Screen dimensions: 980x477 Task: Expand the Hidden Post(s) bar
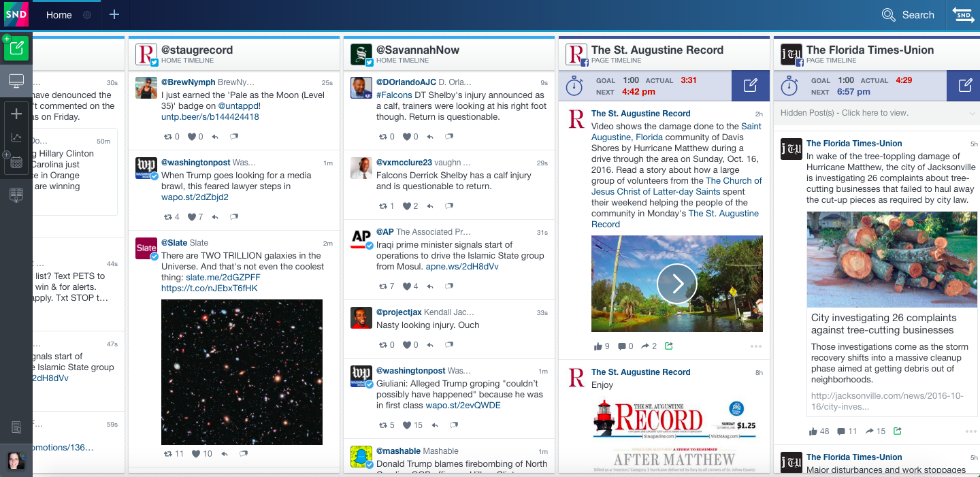[877, 113]
